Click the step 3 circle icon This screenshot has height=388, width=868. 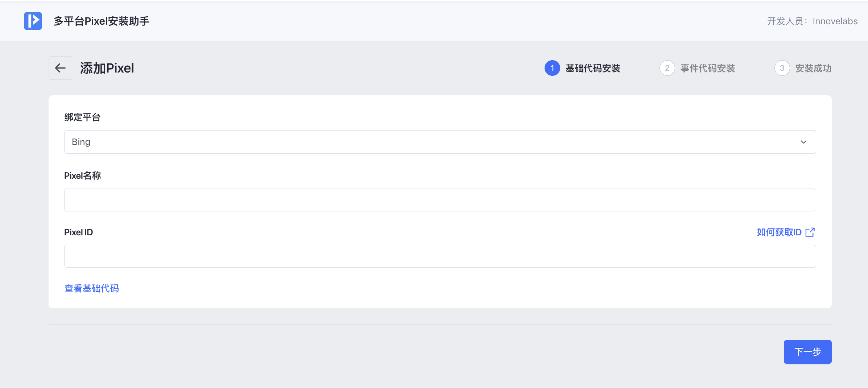(782, 68)
